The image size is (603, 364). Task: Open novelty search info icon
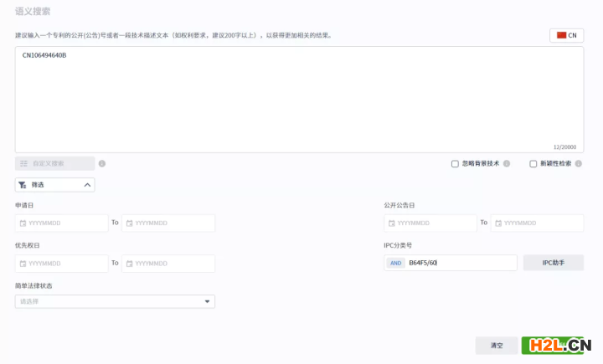[x=579, y=164]
